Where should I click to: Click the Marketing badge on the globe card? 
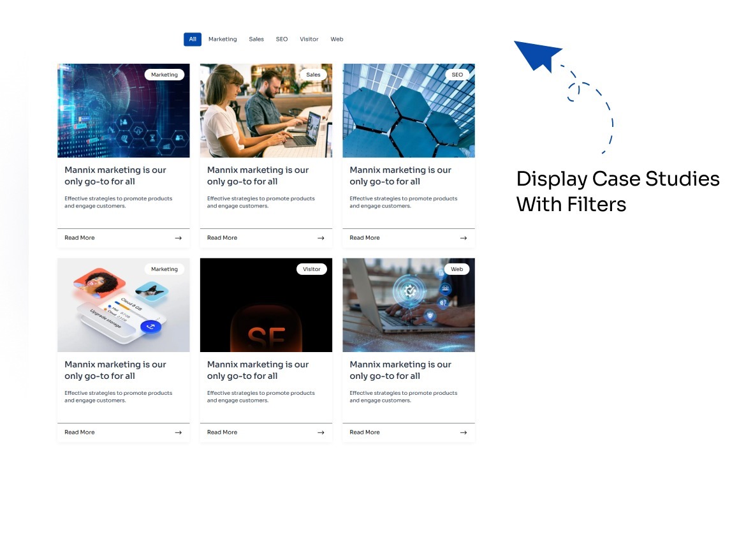(165, 74)
